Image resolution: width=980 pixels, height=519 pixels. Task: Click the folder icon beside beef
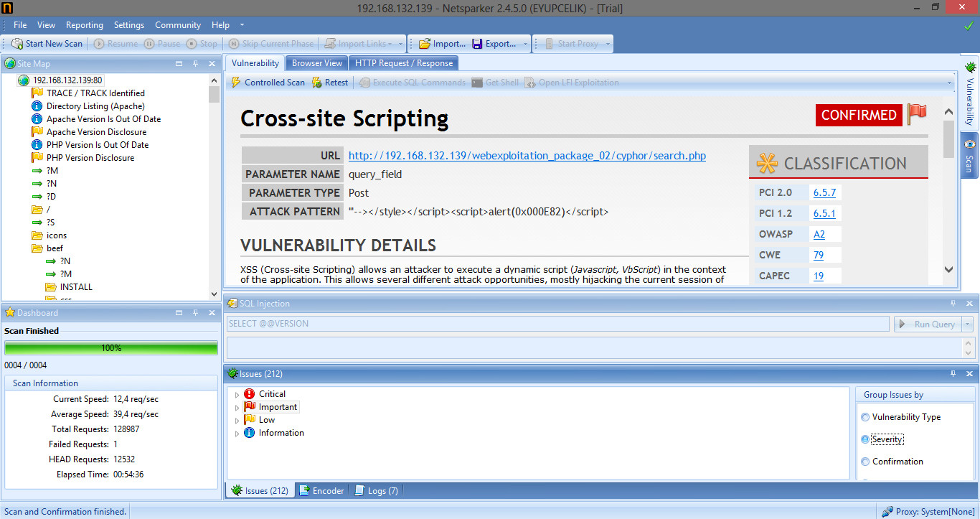[37, 248]
